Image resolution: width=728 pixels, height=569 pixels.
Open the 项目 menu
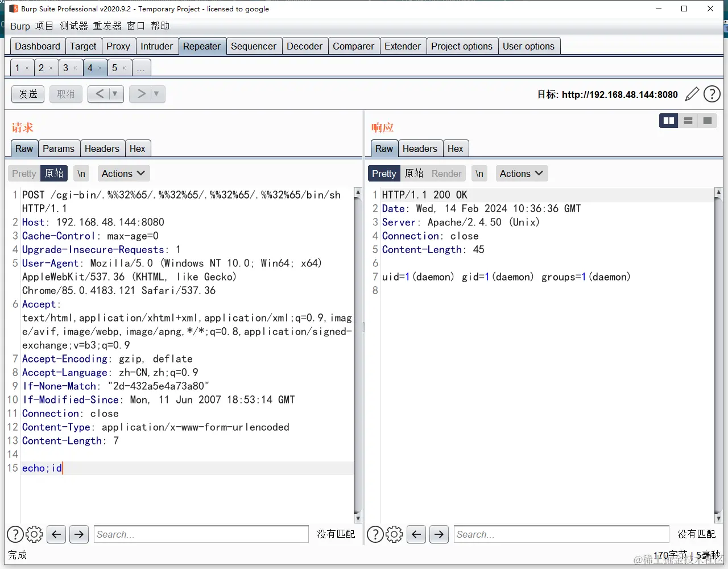[x=44, y=26]
